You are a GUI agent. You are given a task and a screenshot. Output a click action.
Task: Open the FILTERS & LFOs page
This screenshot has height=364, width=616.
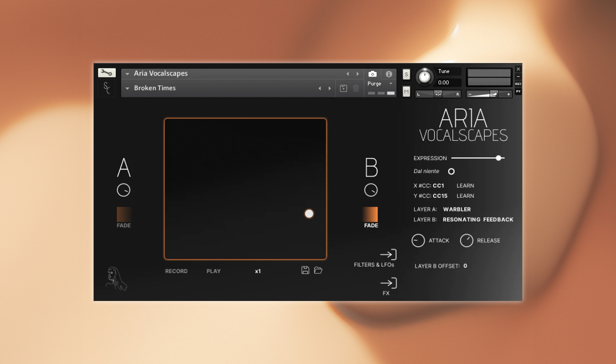(x=388, y=255)
